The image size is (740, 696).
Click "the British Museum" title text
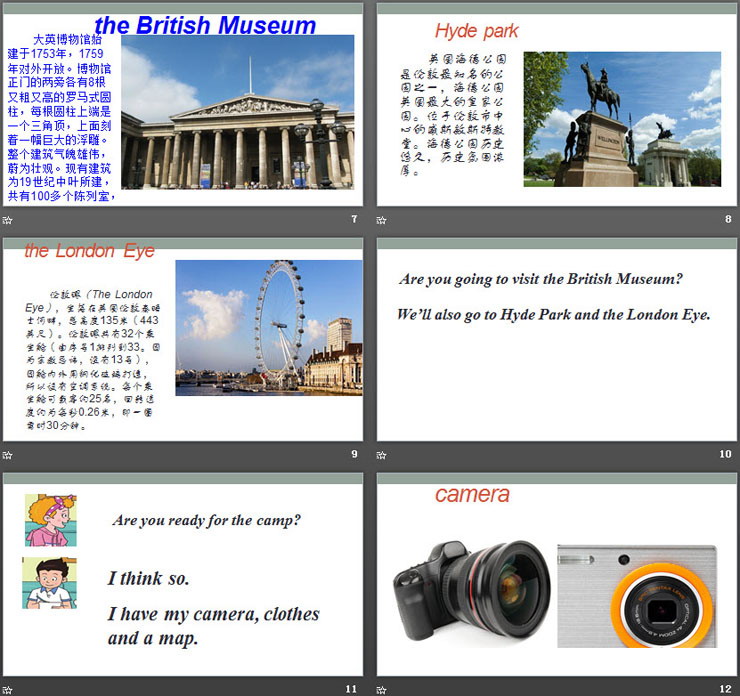pos(205,25)
